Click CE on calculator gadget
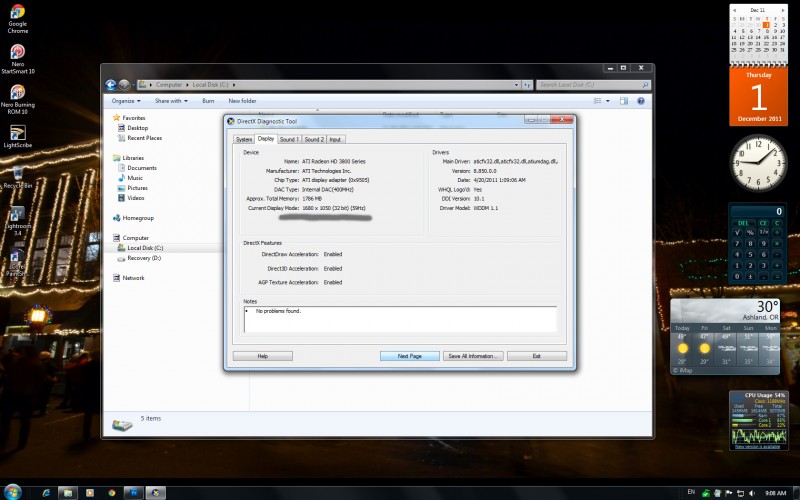The image size is (800, 500). coord(763,223)
